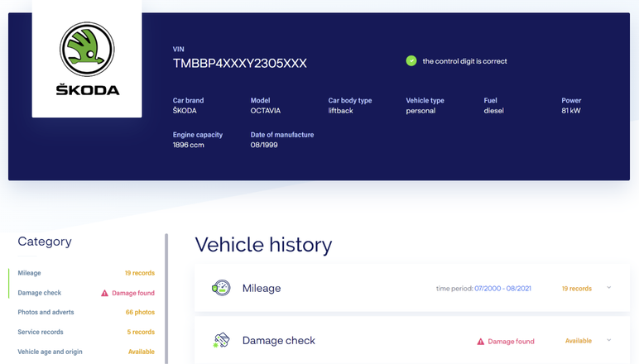Click the warning triangle in Damage check card
Screen dimensions: 639x364
481,342
